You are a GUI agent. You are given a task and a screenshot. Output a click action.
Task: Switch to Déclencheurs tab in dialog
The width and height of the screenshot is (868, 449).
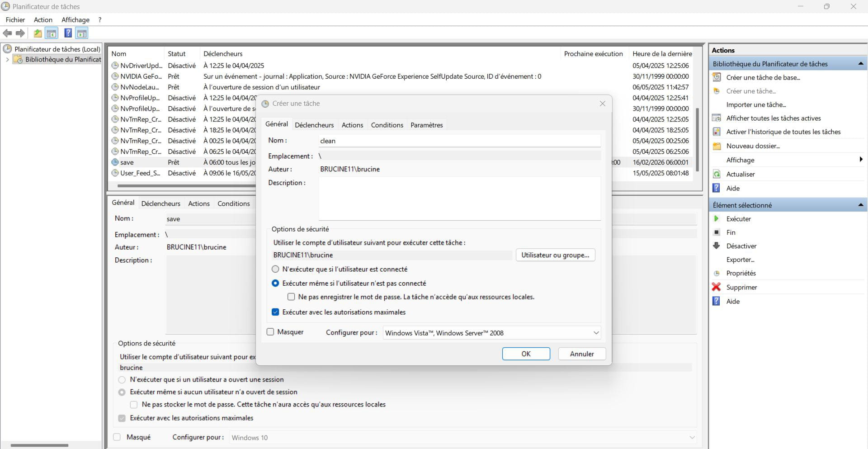pos(314,125)
